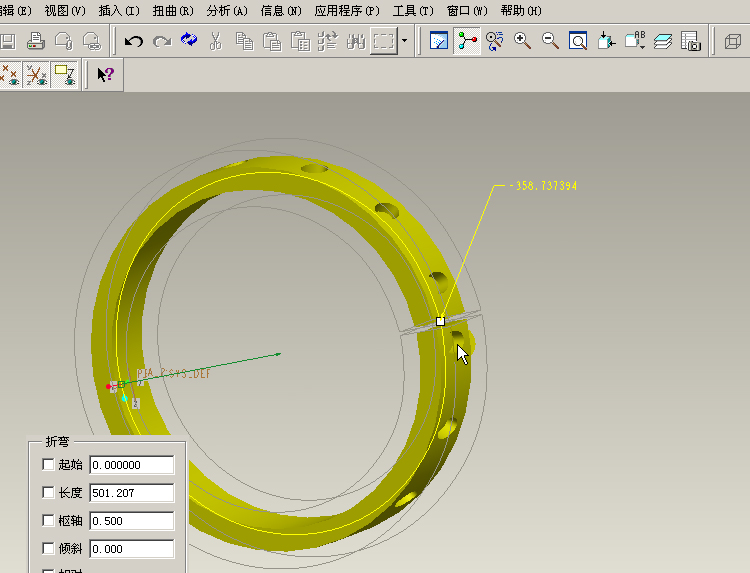Image resolution: width=750 pixels, height=573 pixels.
Task: Click the Regenerate model icon
Action: (189, 41)
